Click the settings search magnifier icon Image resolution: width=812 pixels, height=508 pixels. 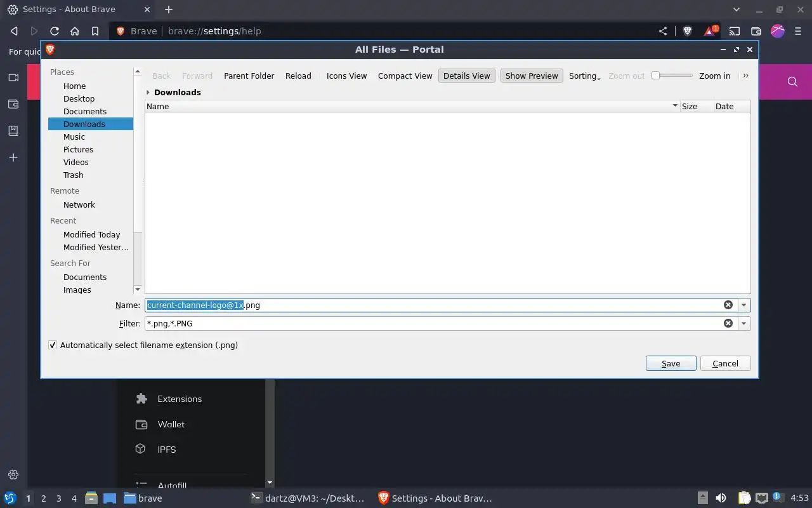point(792,81)
